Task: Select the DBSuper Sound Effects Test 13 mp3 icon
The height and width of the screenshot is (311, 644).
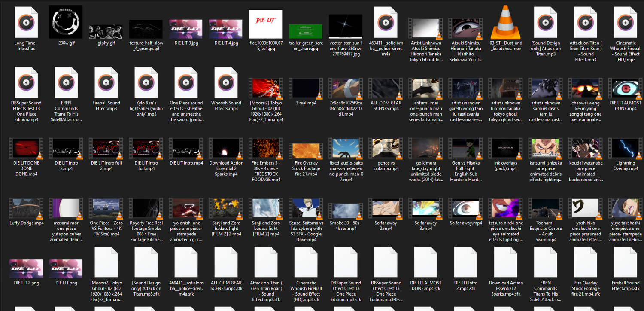Action: [x=26, y=82]
